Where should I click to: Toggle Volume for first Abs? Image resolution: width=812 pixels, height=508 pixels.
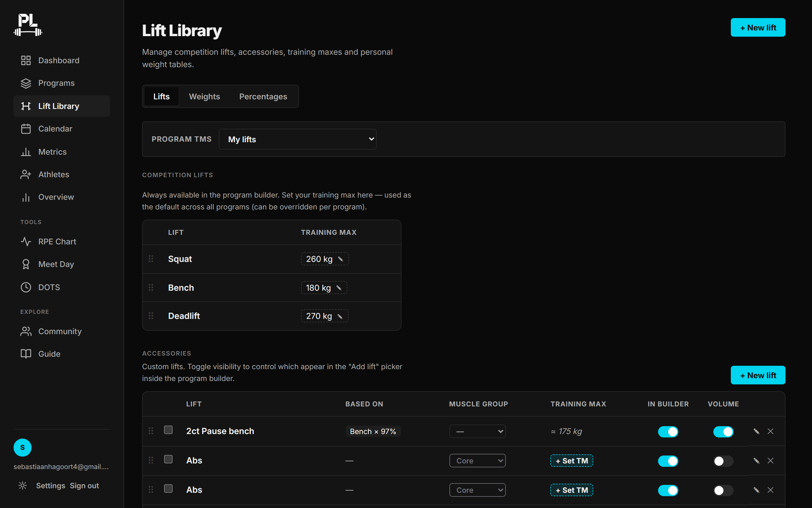coord(723,461)
